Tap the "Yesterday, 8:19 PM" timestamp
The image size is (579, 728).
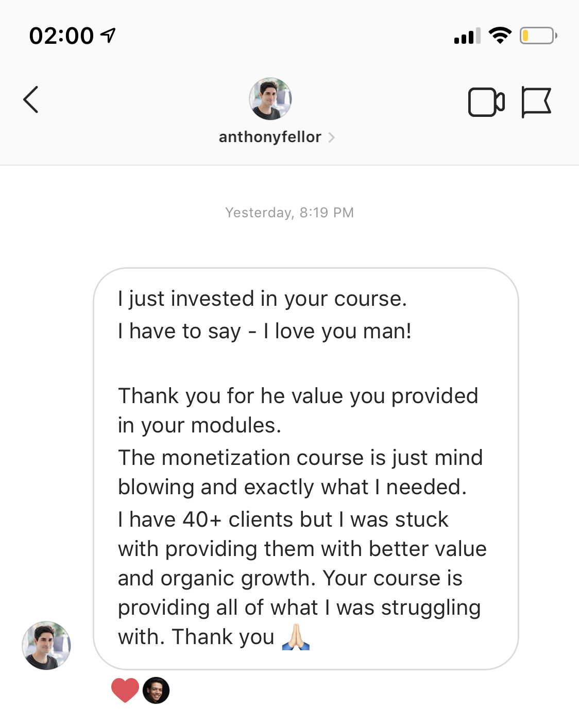pyautogui.click(x=289, y=213)
